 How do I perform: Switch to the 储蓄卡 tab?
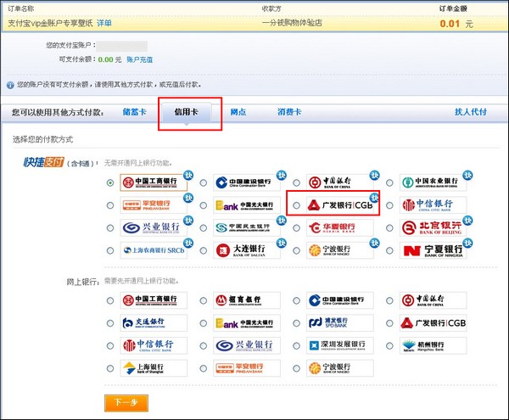[135, 112]
